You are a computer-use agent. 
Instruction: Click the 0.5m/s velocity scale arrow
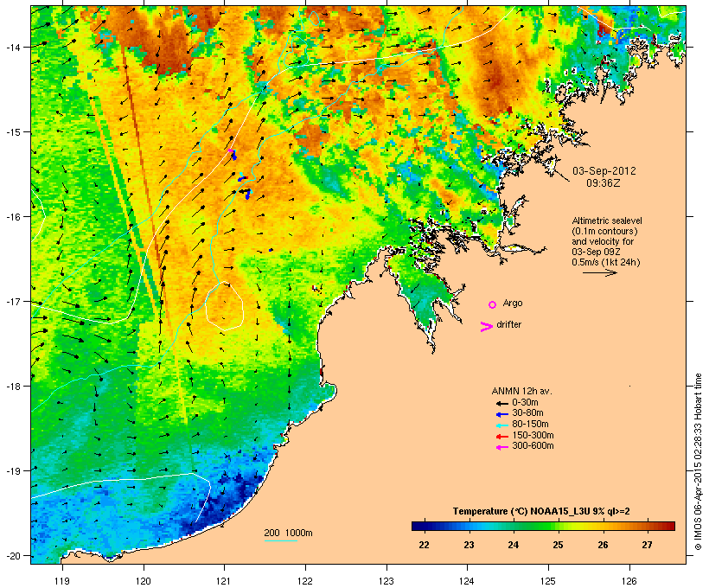tap(599, 272)
